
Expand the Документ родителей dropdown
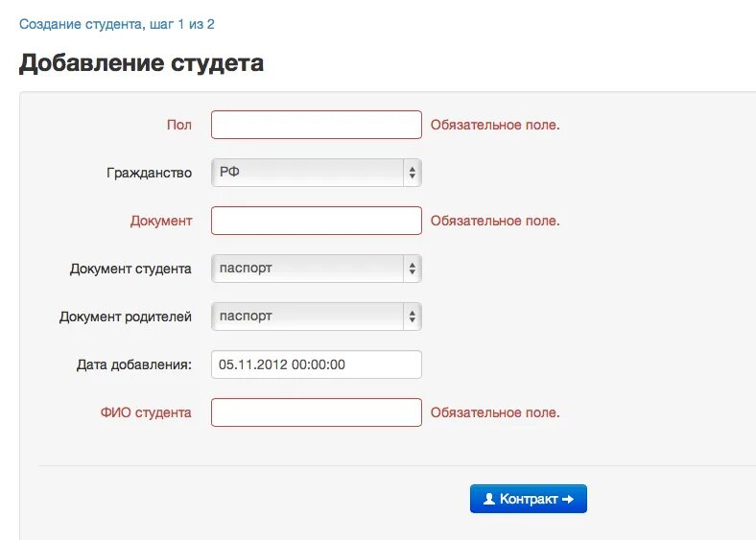317,317
